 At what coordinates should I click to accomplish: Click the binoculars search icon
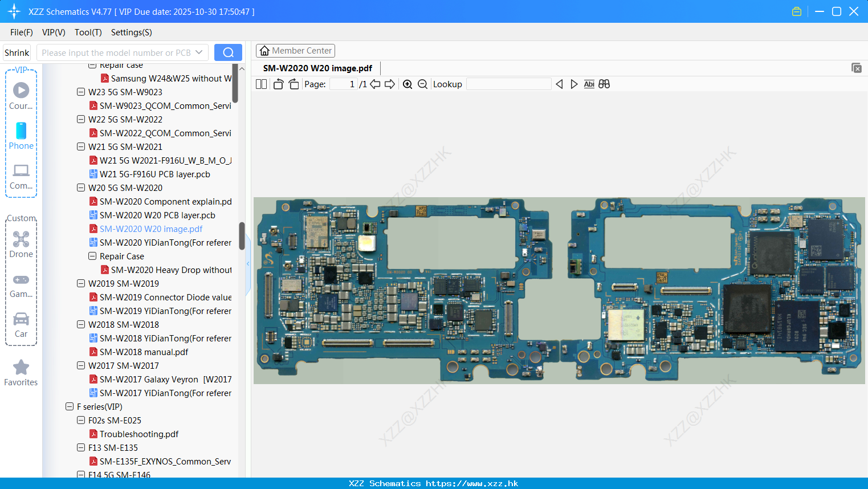(604, 84)
